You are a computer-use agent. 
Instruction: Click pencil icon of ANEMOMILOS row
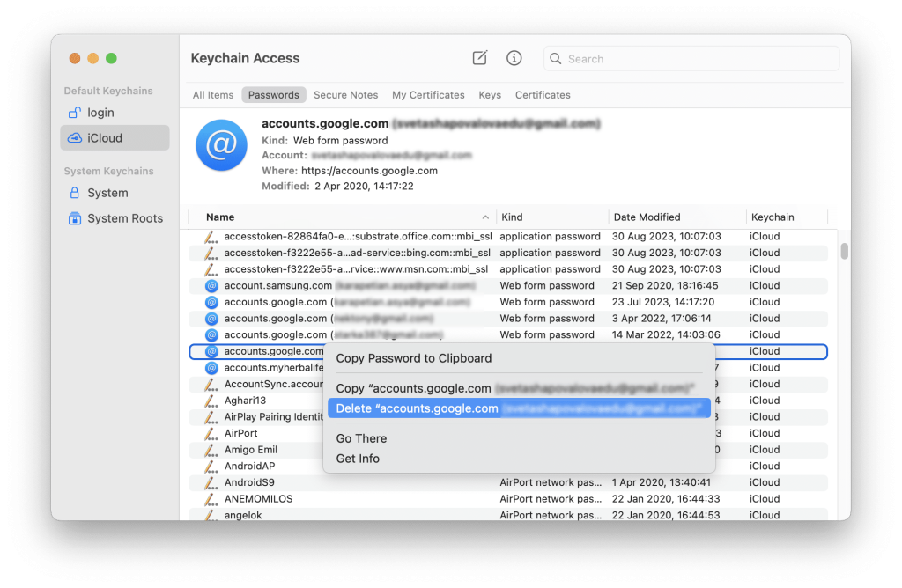tap(211, 499)
